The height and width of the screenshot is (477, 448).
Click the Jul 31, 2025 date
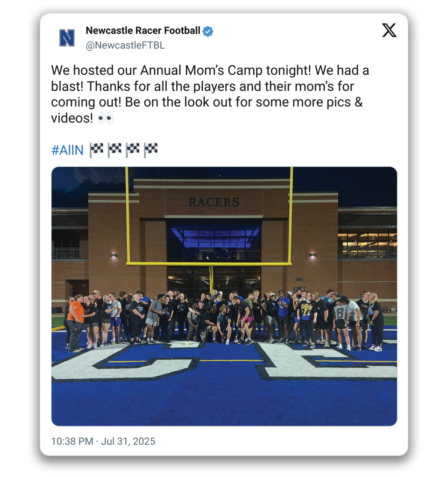pos(128,441)
